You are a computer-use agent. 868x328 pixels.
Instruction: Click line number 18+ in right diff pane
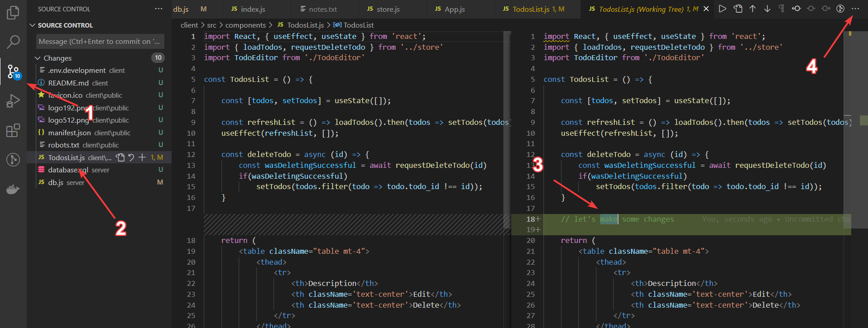[533, 219]
